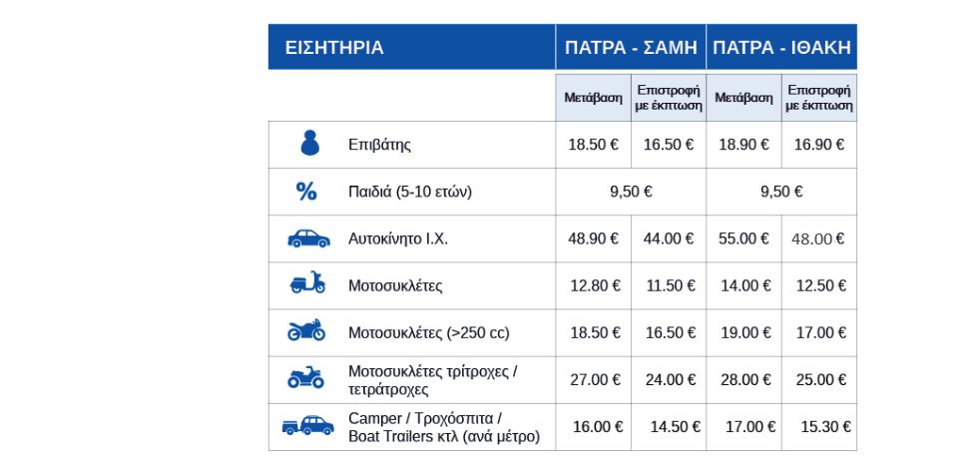Click Μετάβαση subheader under ΠΑΤΡΑ - ΣΑΜΗ

(x=593, y=98)
